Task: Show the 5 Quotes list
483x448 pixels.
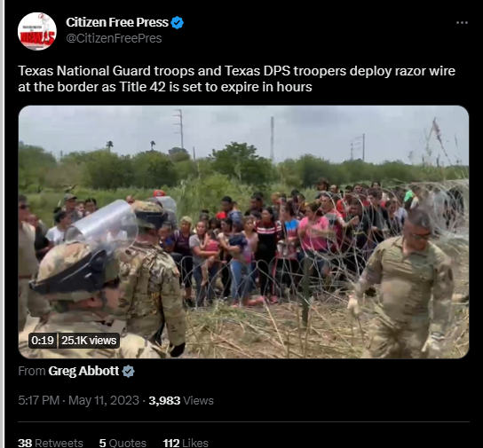Action: coord(123,443)
